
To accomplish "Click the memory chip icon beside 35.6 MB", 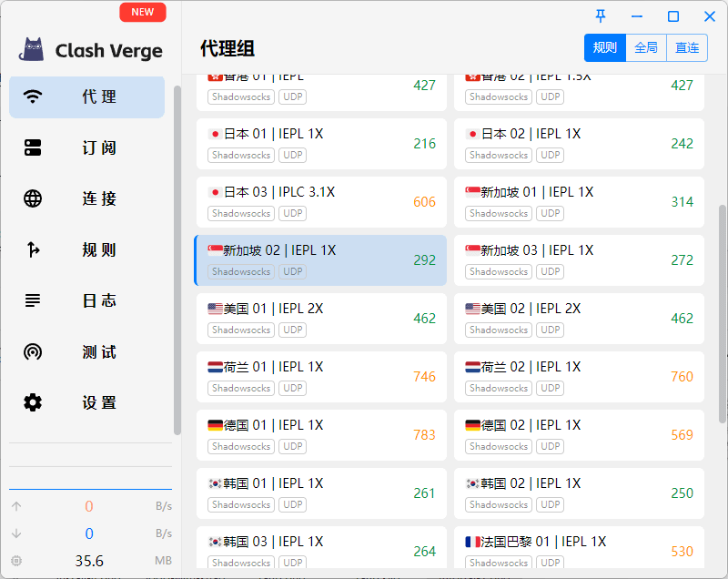I will point(16,561).
